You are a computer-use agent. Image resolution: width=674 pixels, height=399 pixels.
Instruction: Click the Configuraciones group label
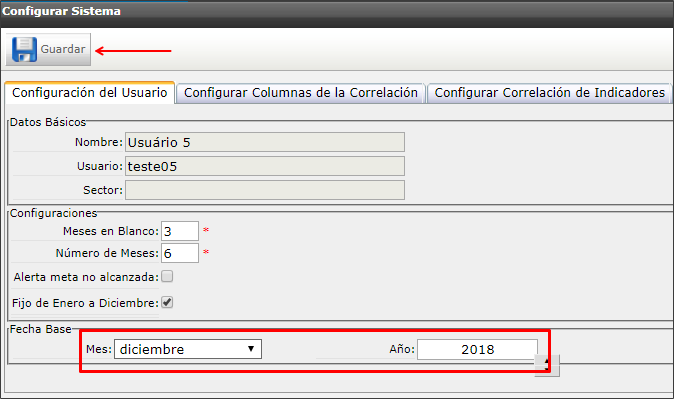pyautogui.click(x=53, y=213)
